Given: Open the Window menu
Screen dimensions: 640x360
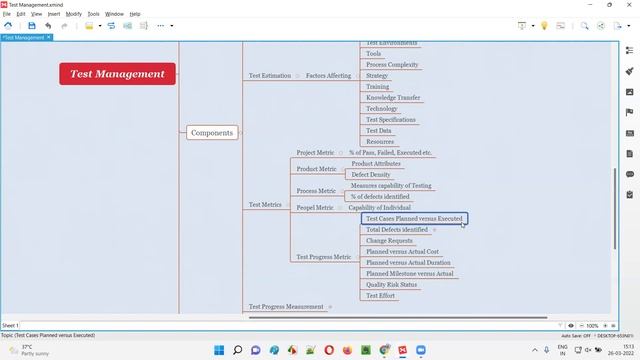Looking at the screenshot, I should point(114,14).
